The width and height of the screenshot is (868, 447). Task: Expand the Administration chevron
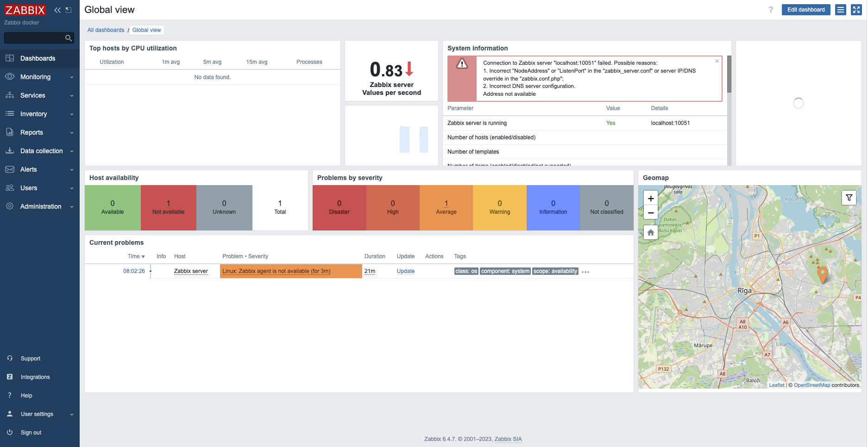pyautogui.click(x=72, y=207)
